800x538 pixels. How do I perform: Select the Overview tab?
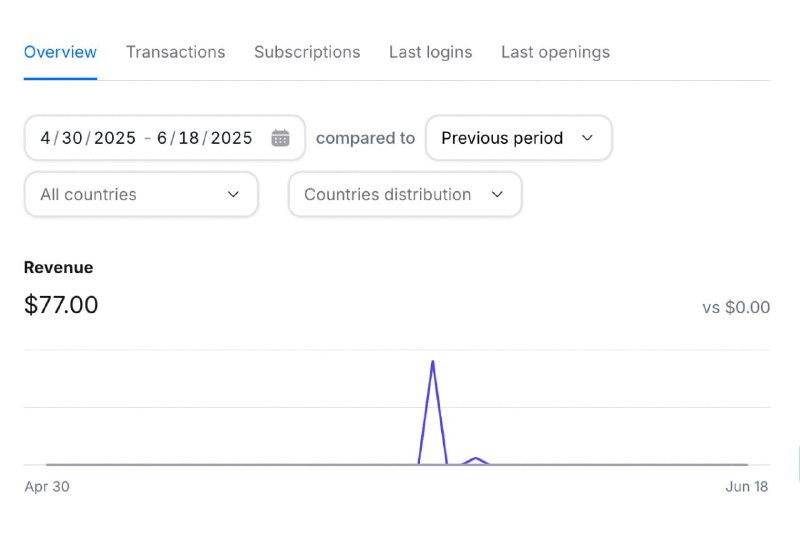click(x=60, y=52)
